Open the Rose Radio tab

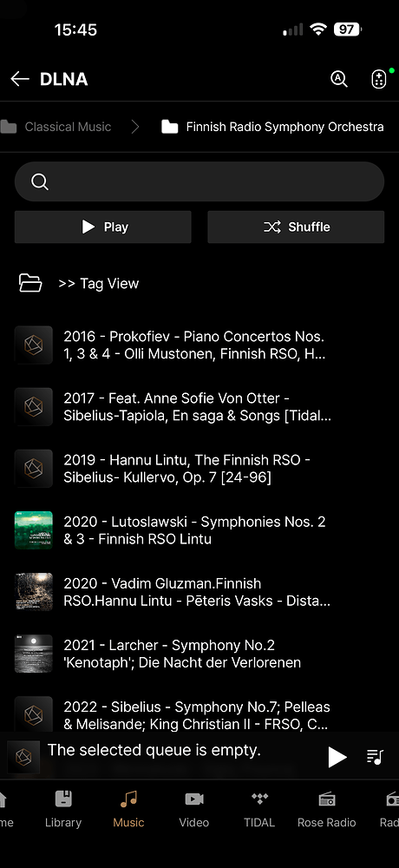pos(326,809)
